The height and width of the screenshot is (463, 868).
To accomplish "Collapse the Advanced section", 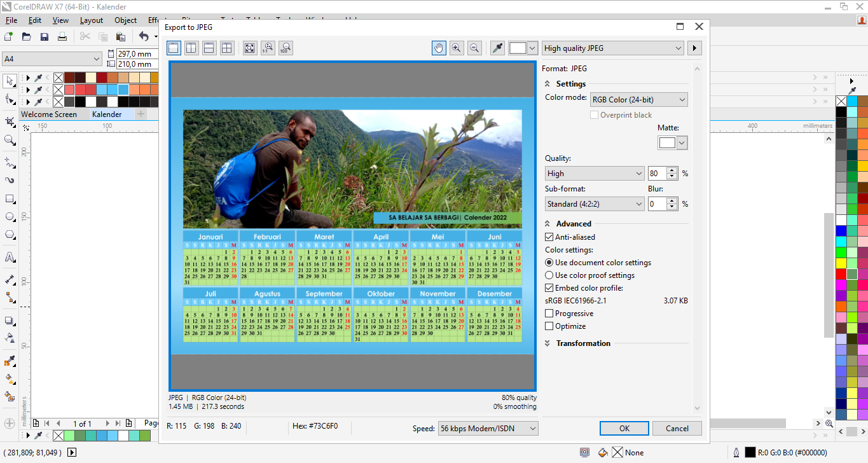I will (x=548, y=223).
